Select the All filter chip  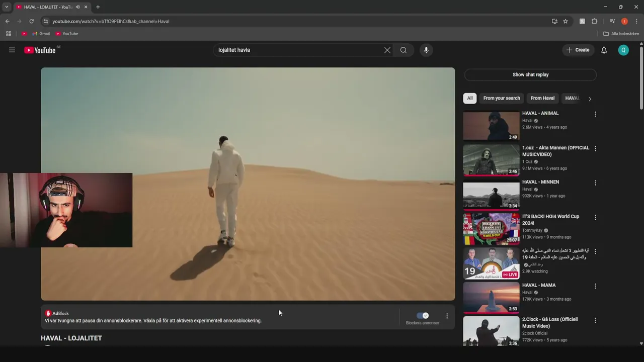(470, 98)
